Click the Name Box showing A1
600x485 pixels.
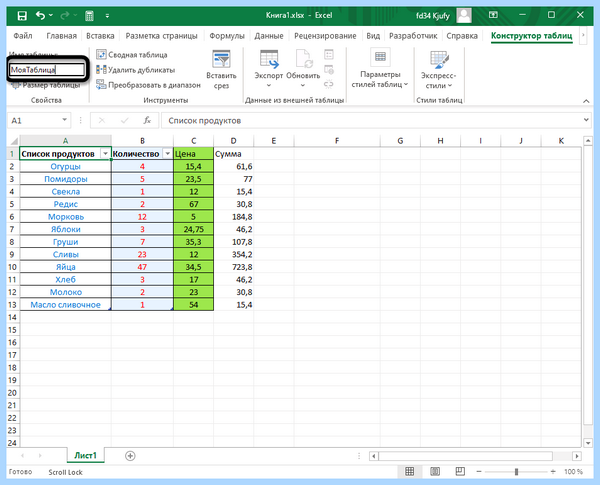34,121
